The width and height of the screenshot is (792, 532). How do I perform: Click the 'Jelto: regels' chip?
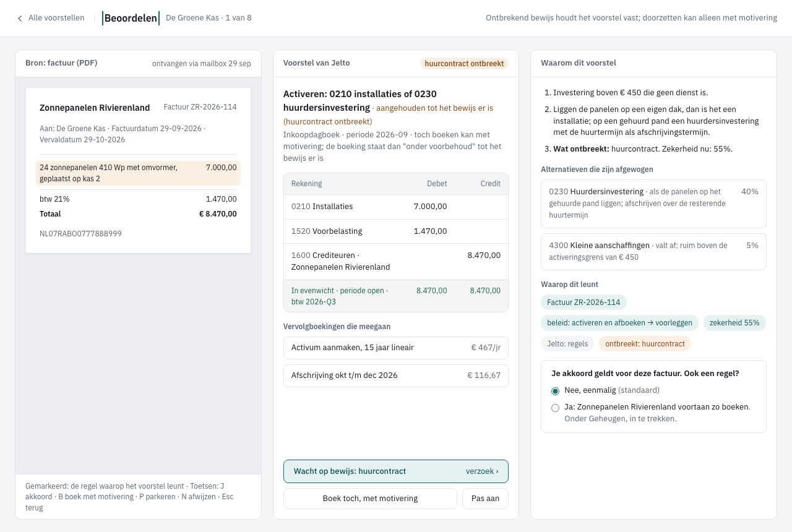[567, 344]
